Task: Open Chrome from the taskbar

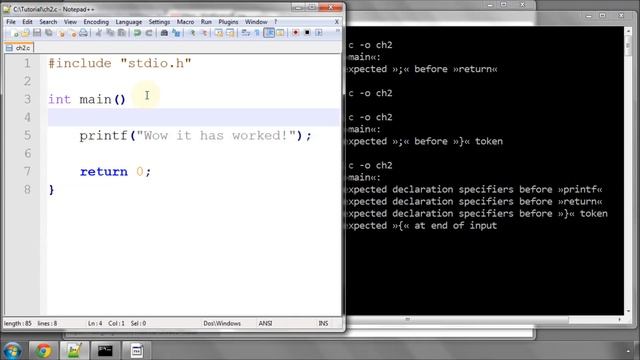Action: click(43, 351)
